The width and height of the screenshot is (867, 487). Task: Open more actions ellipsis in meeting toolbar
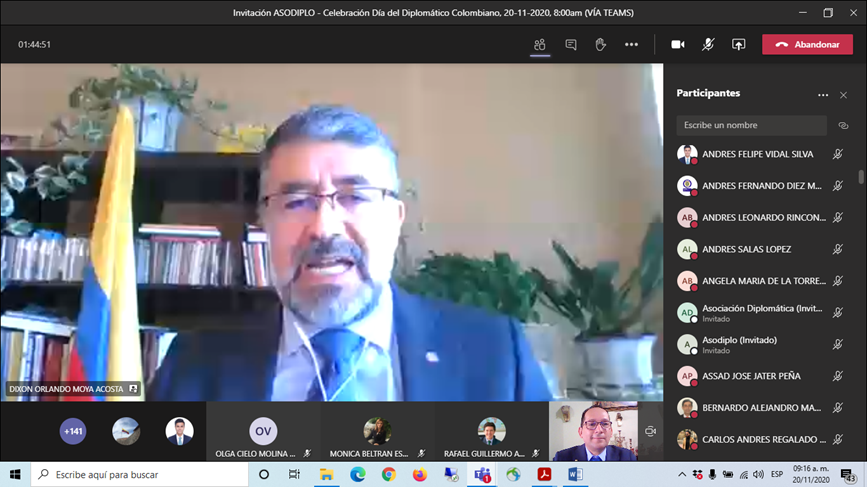pyautogui.click(x=631, y=45)
